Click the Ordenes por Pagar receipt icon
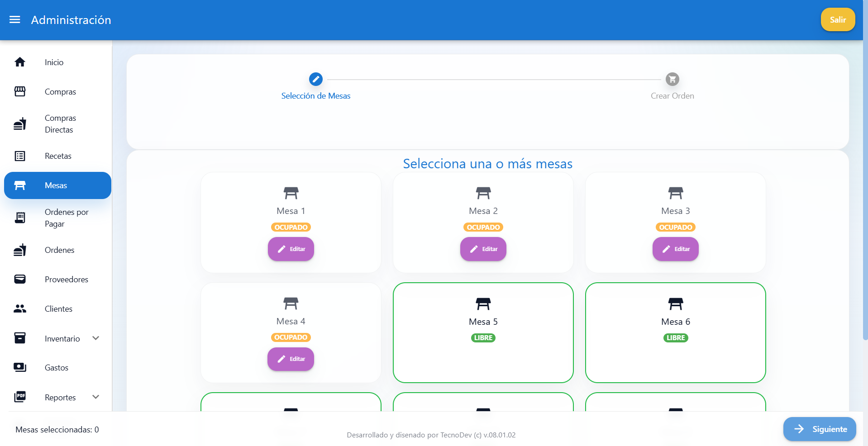This screenshot has height=446, width=868. (20, 218)
